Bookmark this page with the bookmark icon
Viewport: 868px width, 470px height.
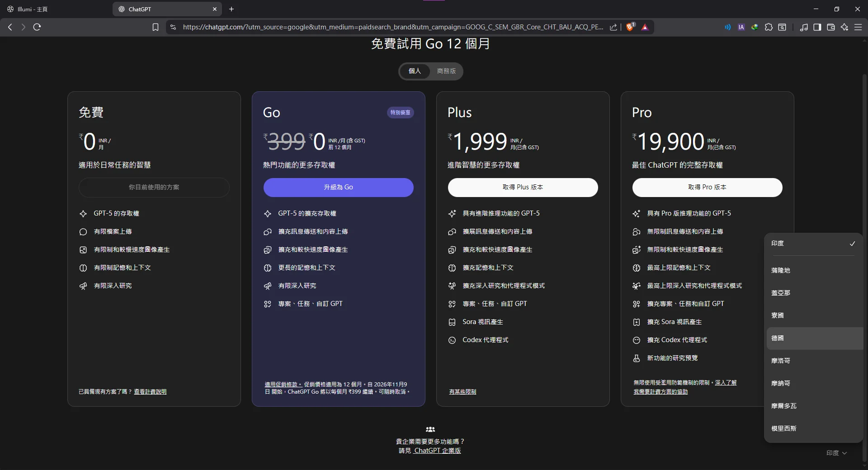(x=156, y=27)
